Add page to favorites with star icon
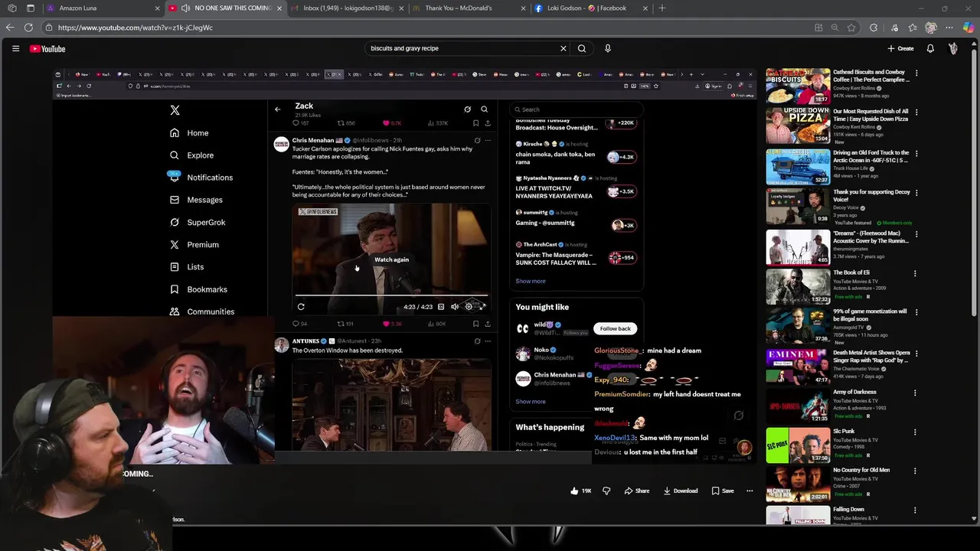The width and height of the screenshot is (980, 551). tap(851, 28)
